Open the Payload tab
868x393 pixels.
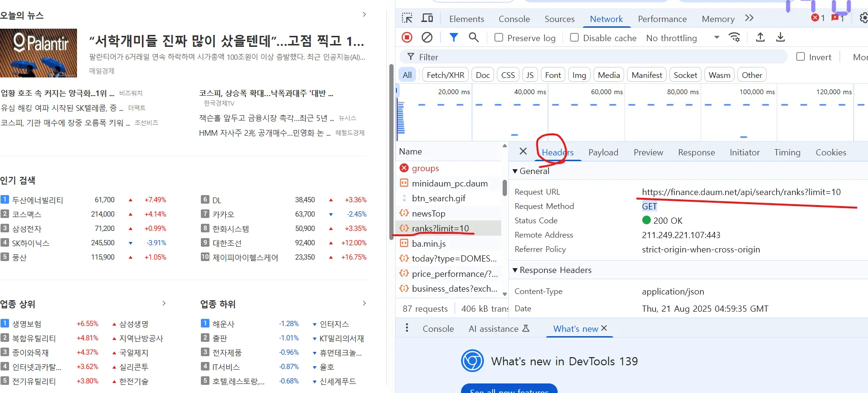[x=603, y=152]
